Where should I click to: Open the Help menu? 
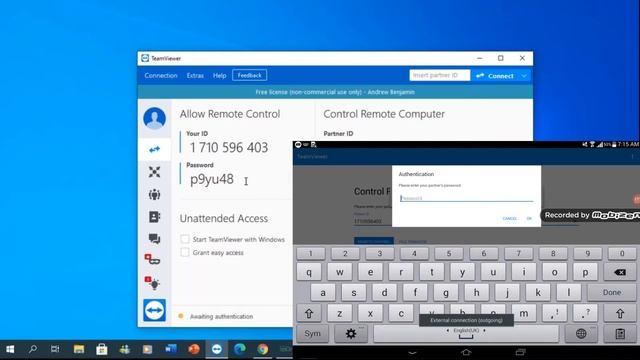219,76
